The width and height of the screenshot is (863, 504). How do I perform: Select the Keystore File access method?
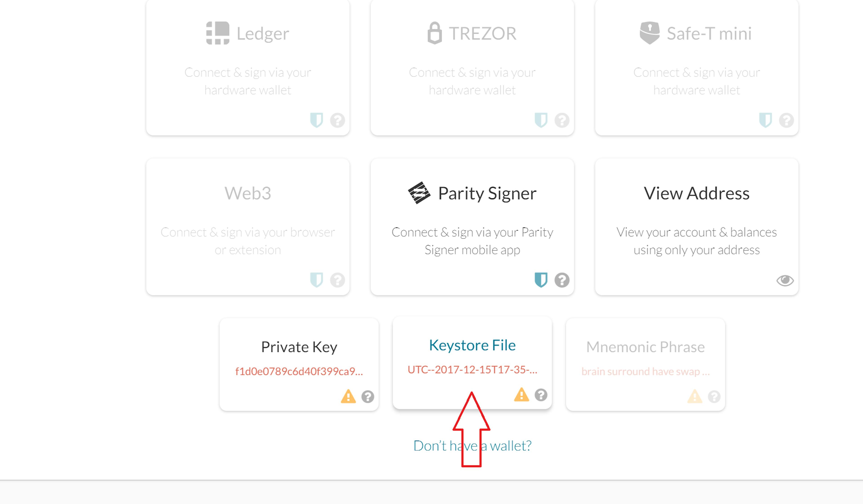[472, 363]
